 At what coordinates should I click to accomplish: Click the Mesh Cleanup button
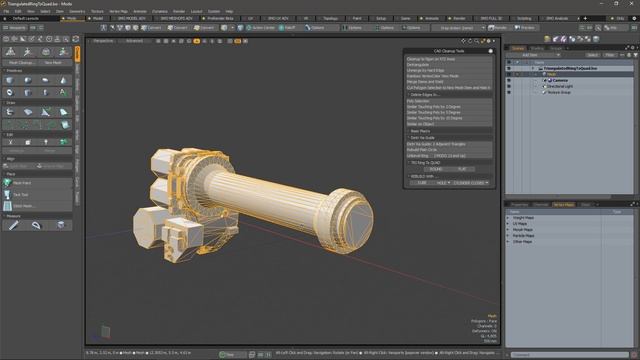[x=20, y=63]
